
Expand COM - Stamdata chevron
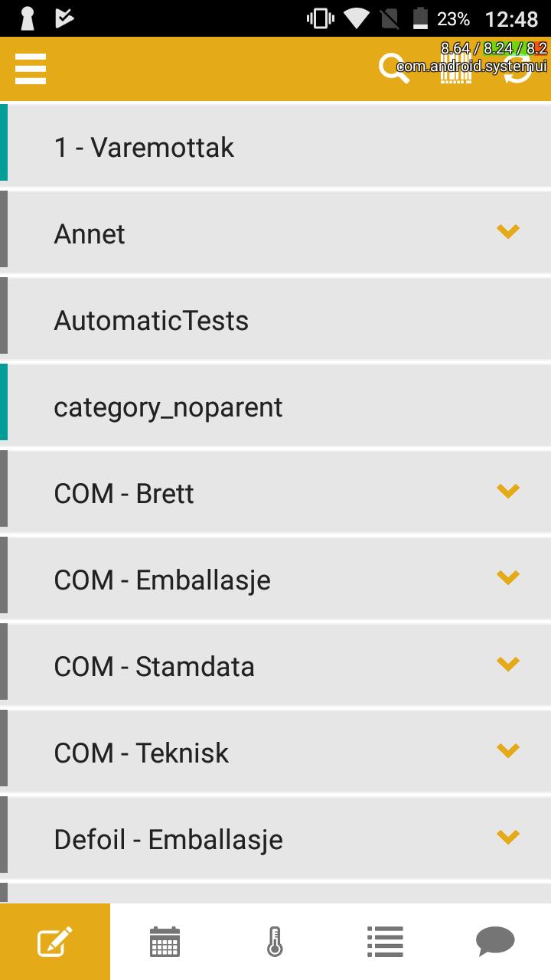click(508, 663)
